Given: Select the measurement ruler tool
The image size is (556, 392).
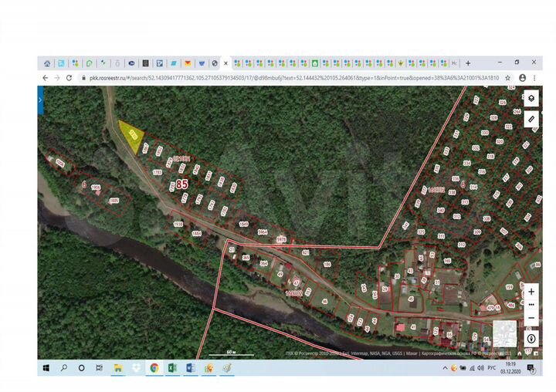Looking at the screenshot, I should (531, 119).
